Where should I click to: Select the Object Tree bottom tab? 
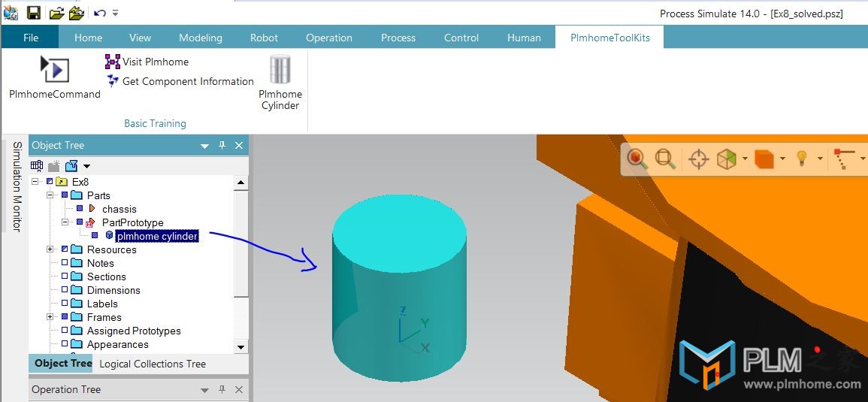[x=62, y=363]
